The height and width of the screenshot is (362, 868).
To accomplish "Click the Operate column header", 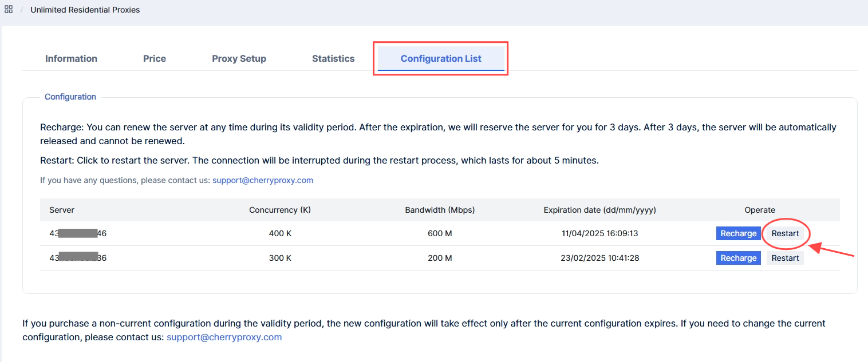I will coord(760,210).
